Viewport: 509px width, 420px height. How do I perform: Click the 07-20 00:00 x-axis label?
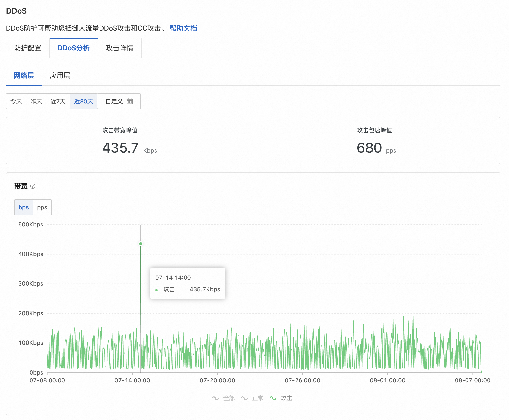coord(218,380)
